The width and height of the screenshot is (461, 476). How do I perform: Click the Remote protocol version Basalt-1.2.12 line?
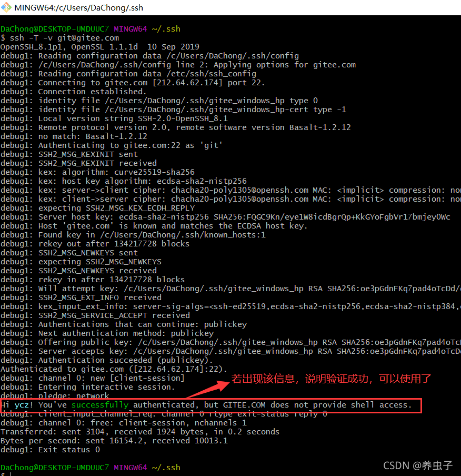pos(176,127)
